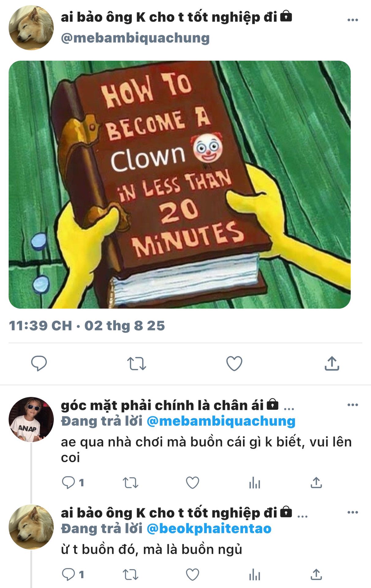The image size is (371, 588).
Task: Open reply on the main clown tweet
Action: coord(39,363)
